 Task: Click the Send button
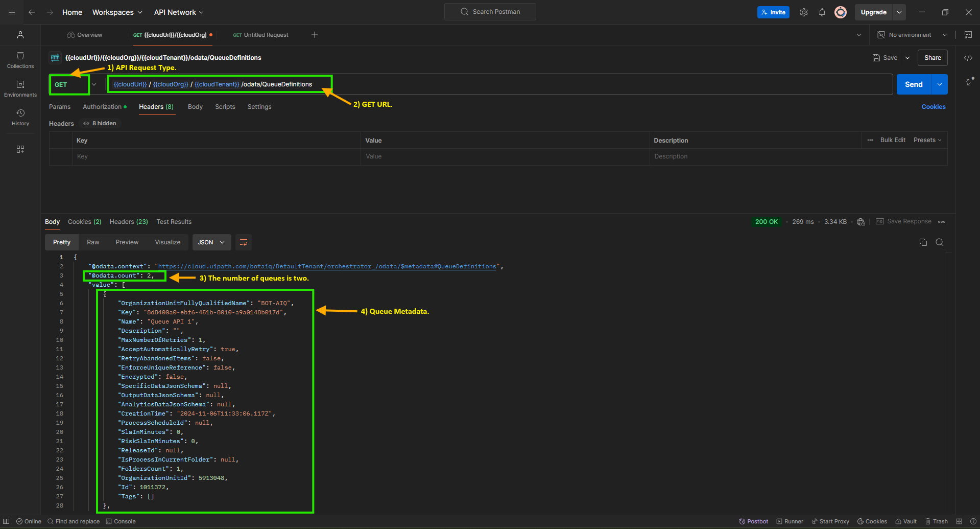[914, 84]
